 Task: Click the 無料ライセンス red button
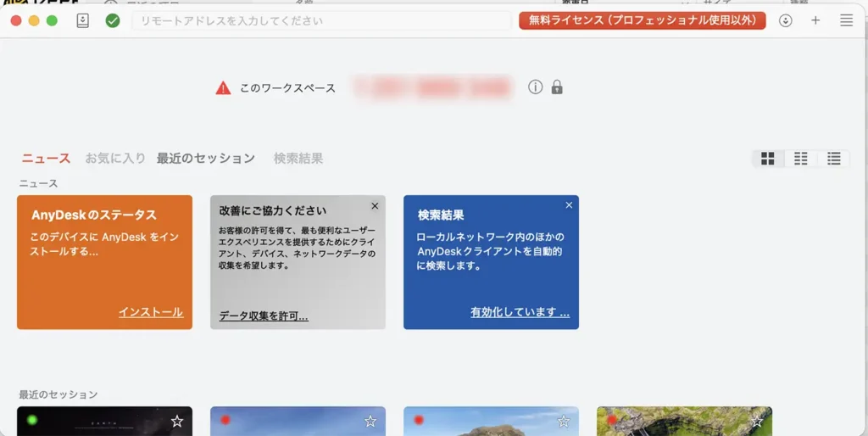(x=642, y=20)
